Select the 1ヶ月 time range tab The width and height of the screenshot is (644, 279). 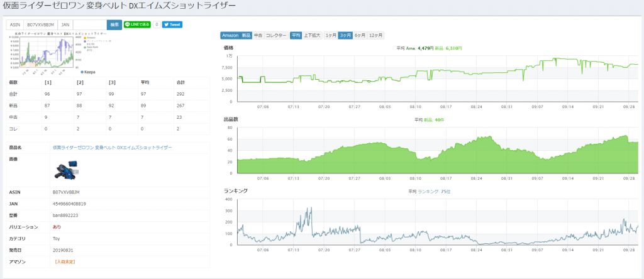(330, 36)
